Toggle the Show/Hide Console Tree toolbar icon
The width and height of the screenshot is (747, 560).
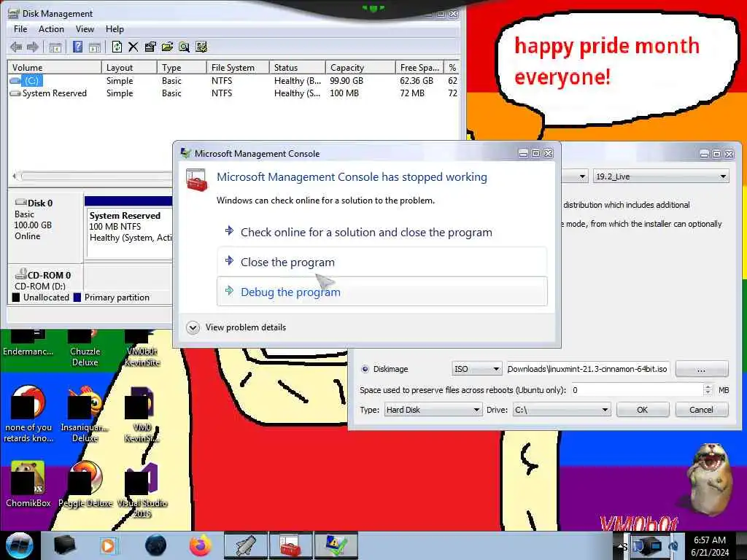click(x=55, y=47)
